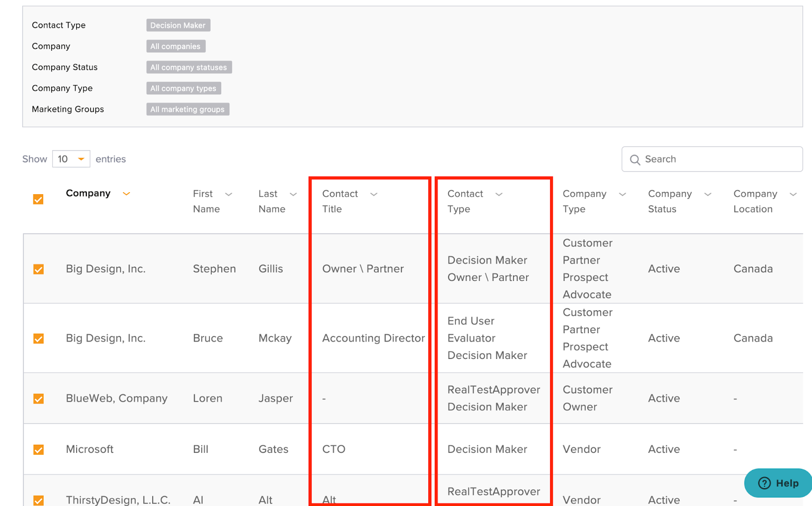Click the last name Gates
This screenshot has width=812, height=506.
tap(274, 449)
